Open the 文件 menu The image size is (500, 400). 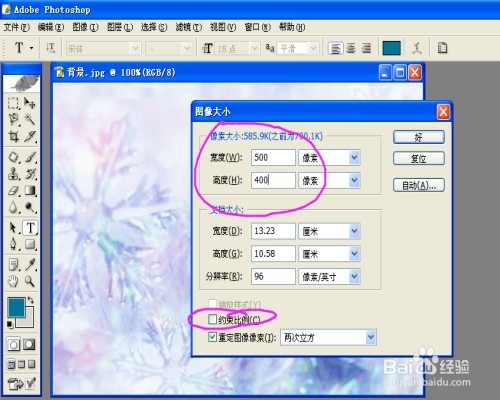tap(17, 27)
